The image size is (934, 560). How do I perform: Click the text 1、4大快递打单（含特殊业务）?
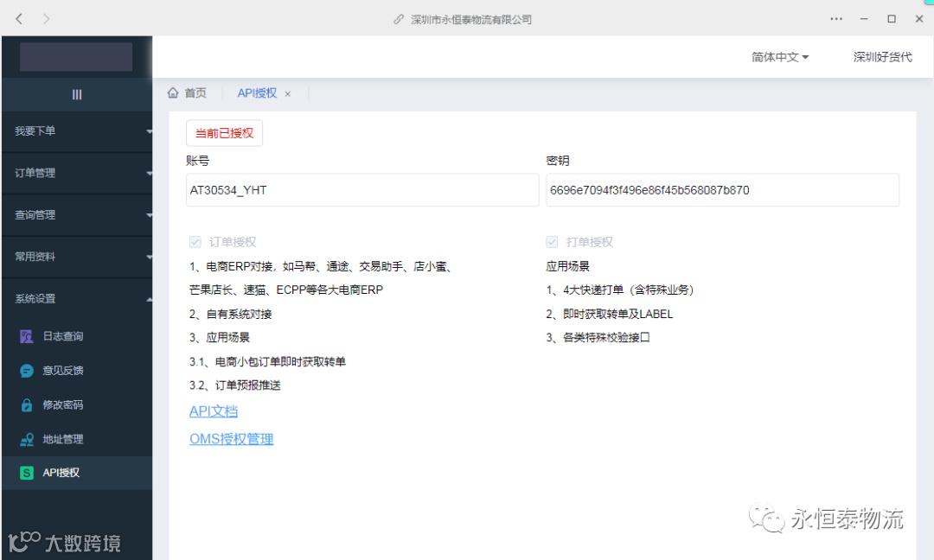[x=620, y=290]
